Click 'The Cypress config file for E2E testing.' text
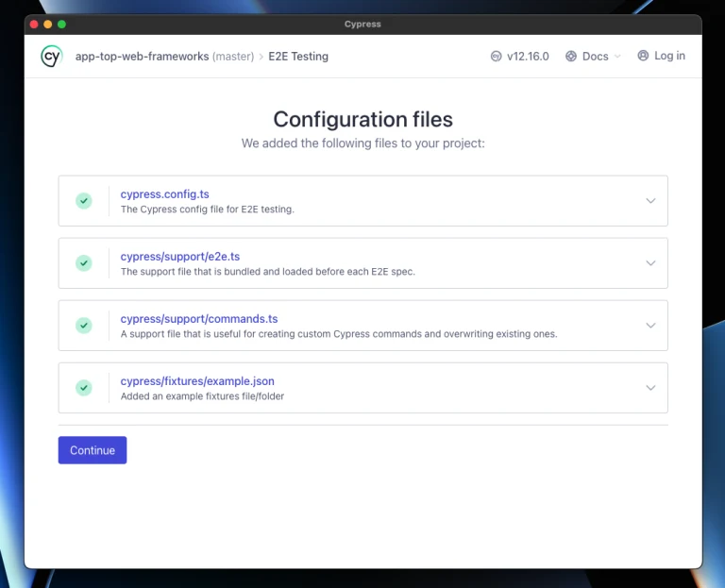 point(207,210)
